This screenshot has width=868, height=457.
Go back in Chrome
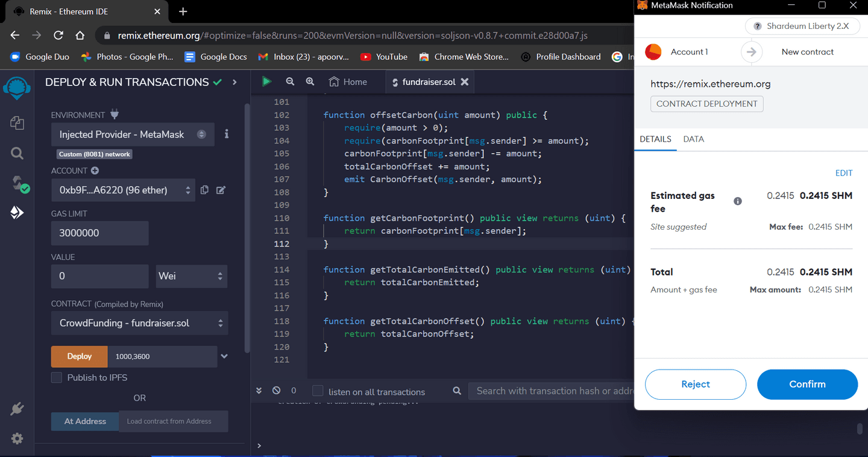point(15,36)
